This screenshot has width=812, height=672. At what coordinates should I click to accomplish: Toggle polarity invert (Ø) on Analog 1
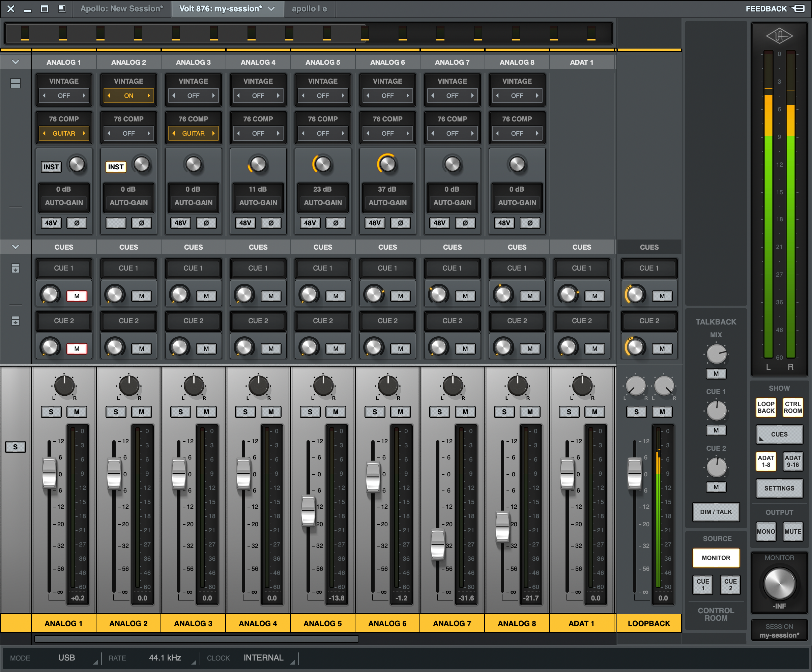[77, 223]
